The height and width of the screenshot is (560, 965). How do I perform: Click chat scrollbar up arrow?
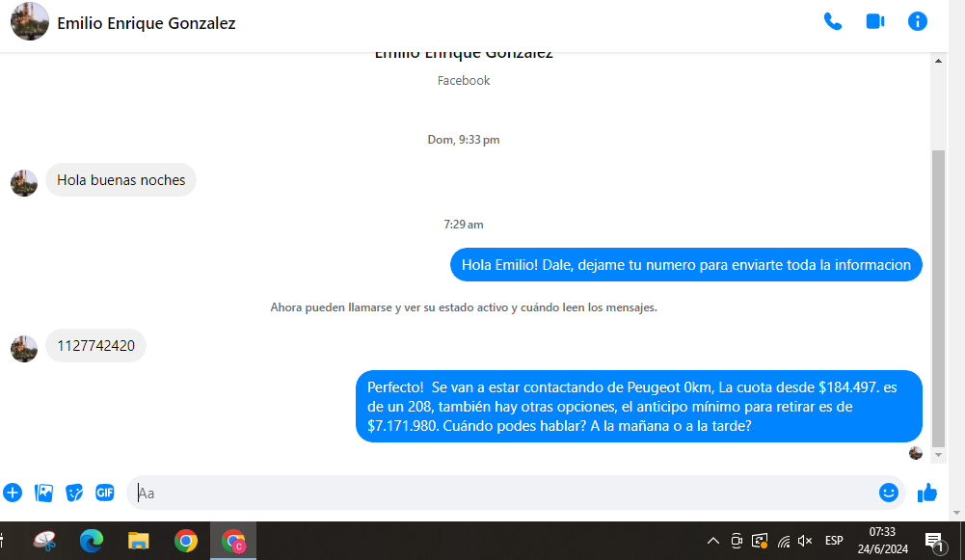coord(939,61)
